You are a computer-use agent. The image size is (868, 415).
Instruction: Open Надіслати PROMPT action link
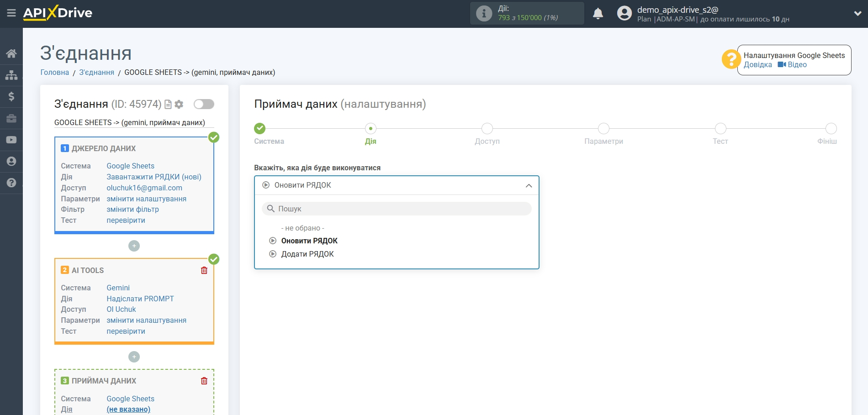tap(140, 299)
